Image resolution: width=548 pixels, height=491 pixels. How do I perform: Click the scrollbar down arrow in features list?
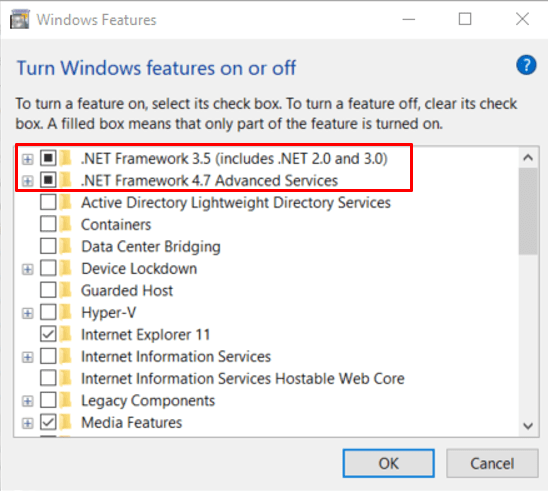coord(528,426)
